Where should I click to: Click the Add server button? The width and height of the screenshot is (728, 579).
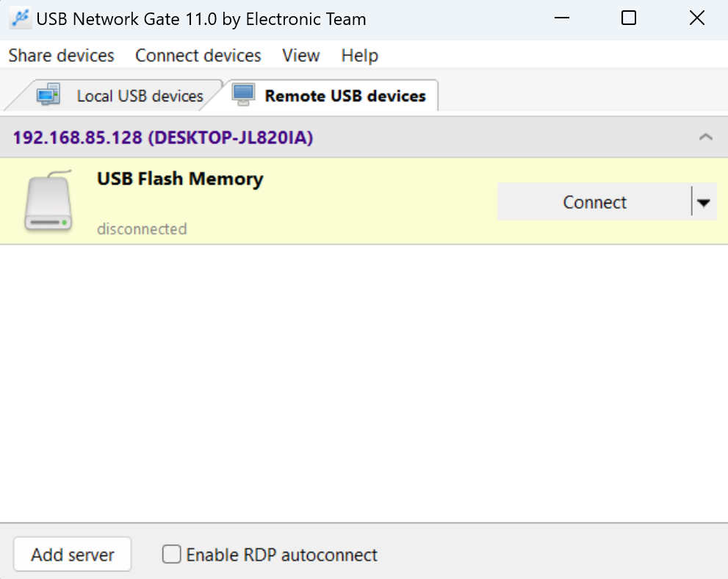coord(73,555)
